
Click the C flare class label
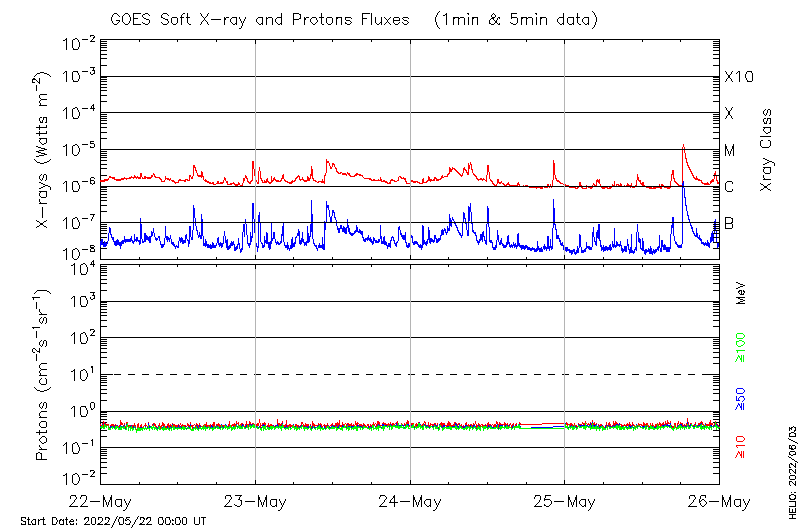point(729,187)
